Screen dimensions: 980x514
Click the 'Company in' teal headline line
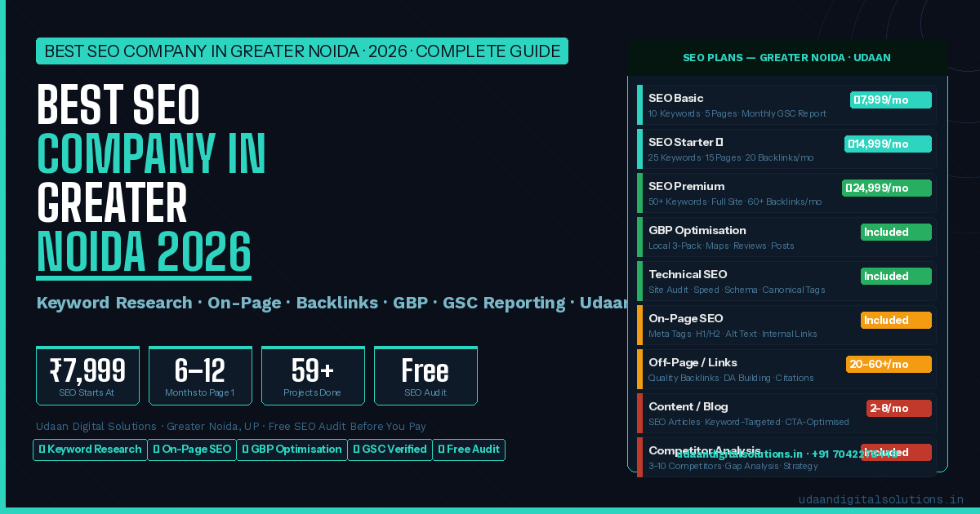click(152, 153)
